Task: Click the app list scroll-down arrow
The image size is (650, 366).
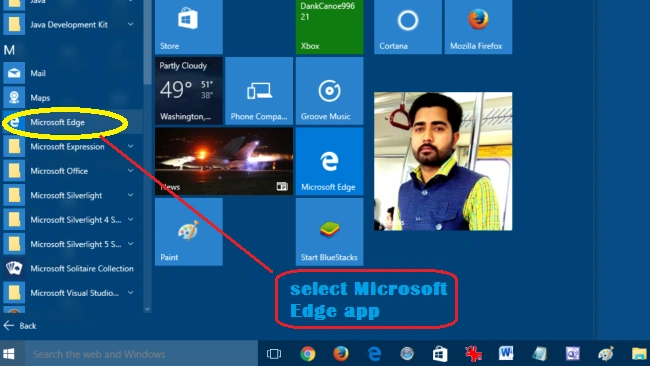Action: point(147,309)
